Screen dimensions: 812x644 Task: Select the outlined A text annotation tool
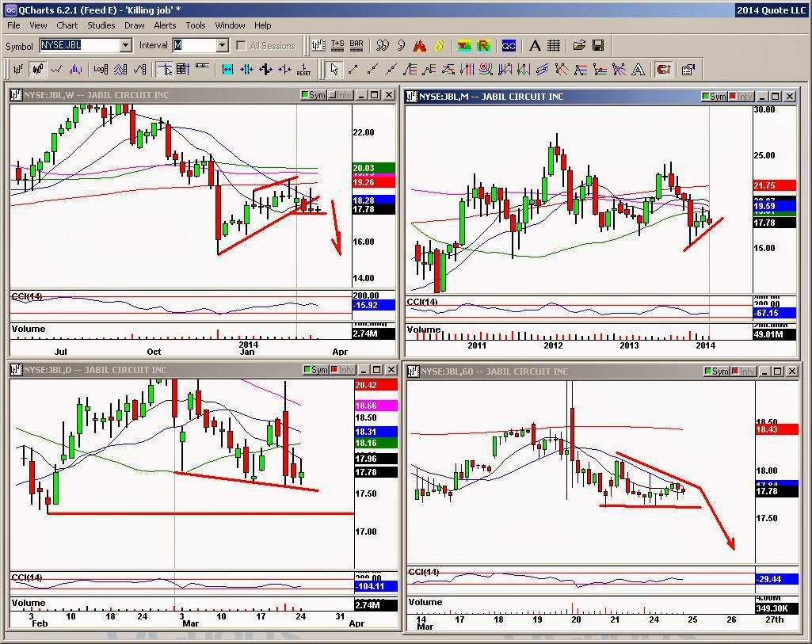(x=638, y=70)
